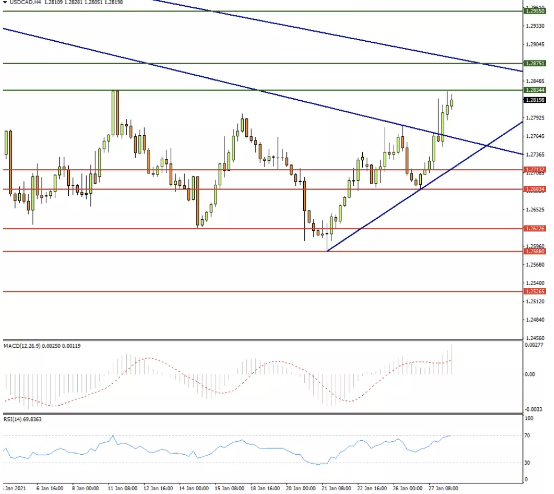The height and width of the screenshot is (494, 554).
Task: Click the 26 Jan 00:00 time label
Action: 408,488
